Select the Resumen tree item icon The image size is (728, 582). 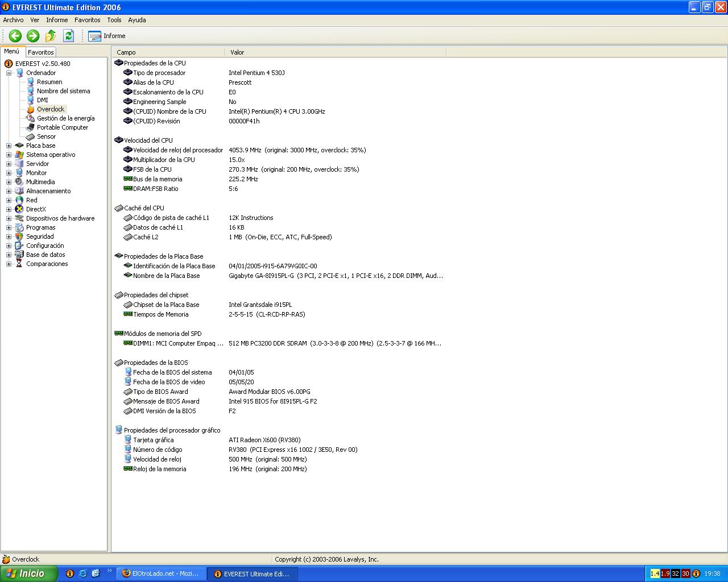click(x=31, y=82)
